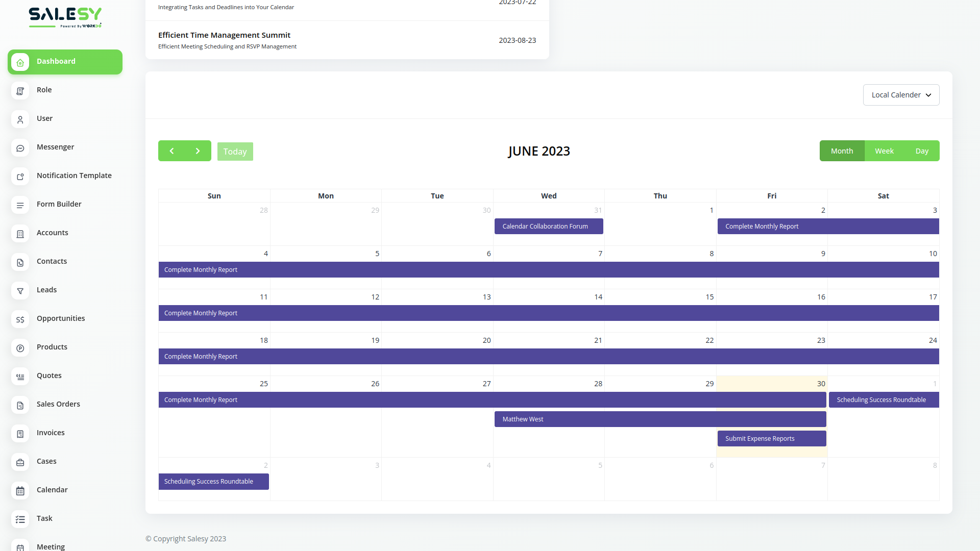The image size is (980, 551).
Task: Open Notification Template menu item
Action: pos(74,176)
